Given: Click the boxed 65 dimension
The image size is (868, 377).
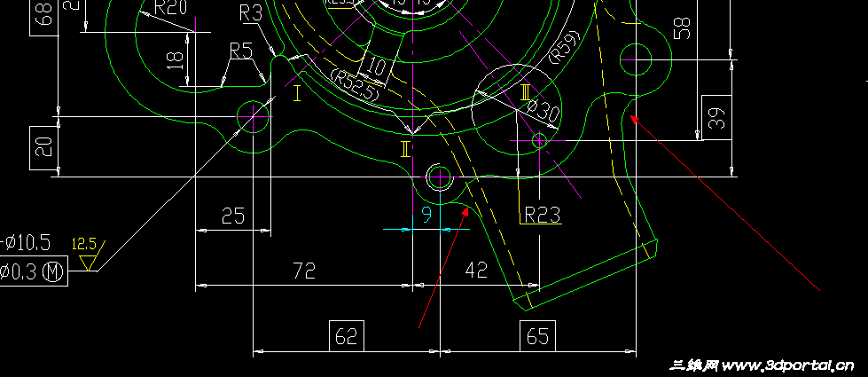Looking at the screenshot, I should [537, 335].
